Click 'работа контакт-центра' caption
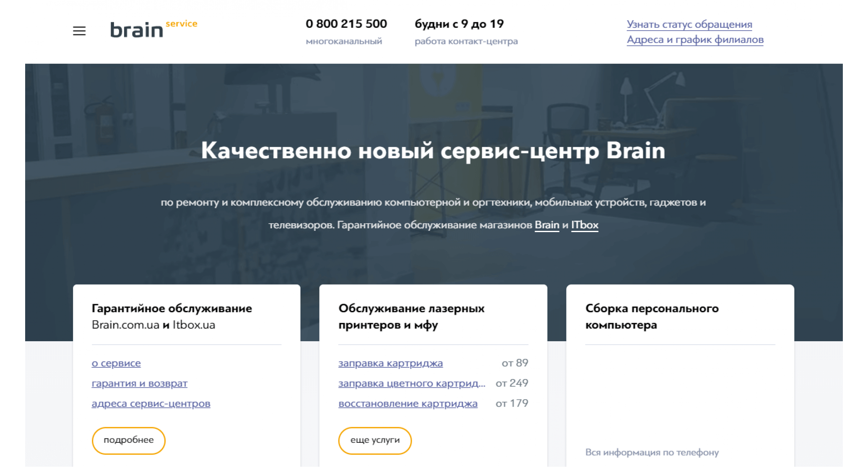This screenshot has height=468, width=868. click(466, 41)
